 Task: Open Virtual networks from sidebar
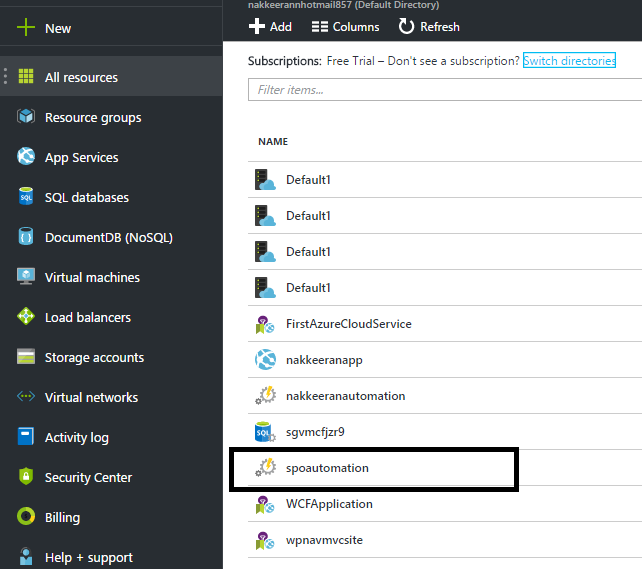(x=91, y=397)
